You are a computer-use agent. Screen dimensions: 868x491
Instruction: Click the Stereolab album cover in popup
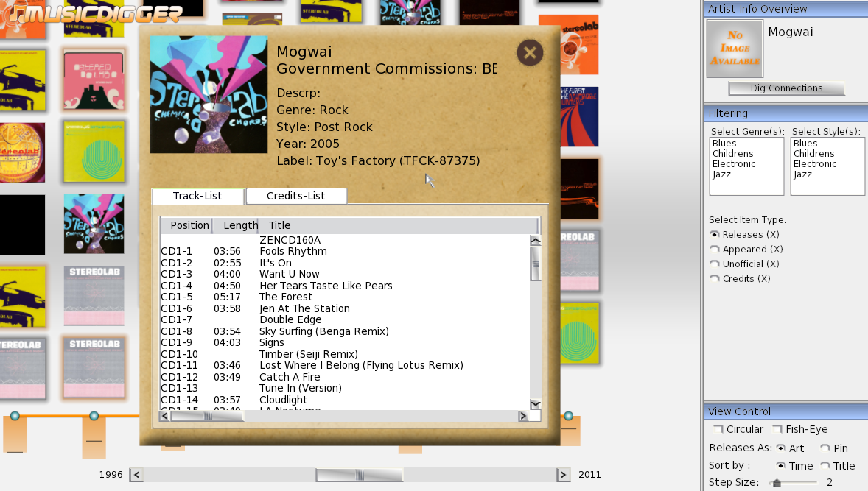coord(209,94)
